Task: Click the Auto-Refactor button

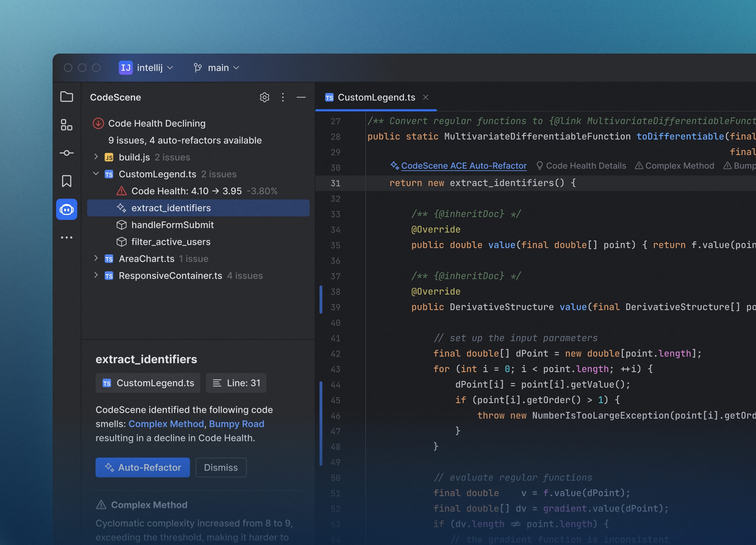Action: (143, 468)
